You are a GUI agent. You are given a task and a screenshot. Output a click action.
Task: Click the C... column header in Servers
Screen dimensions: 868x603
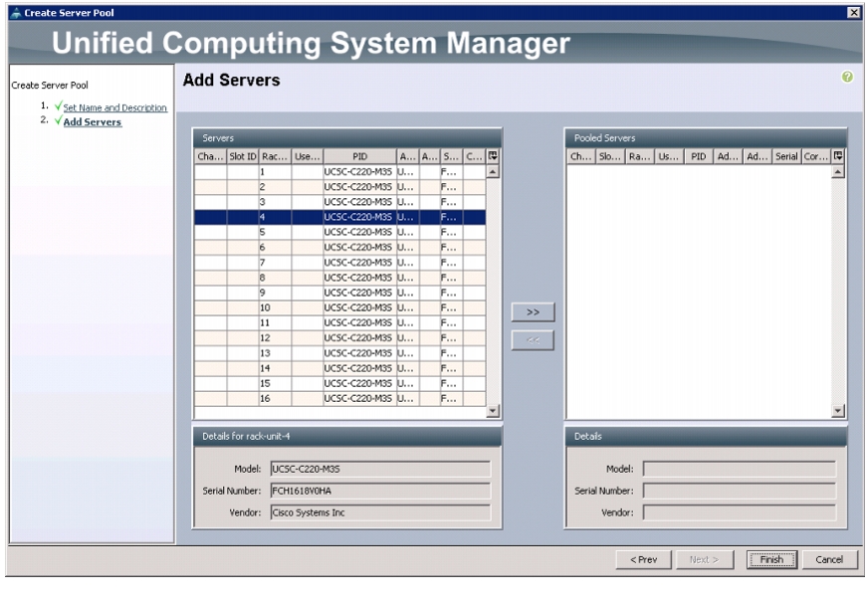(x=474, y=156)
